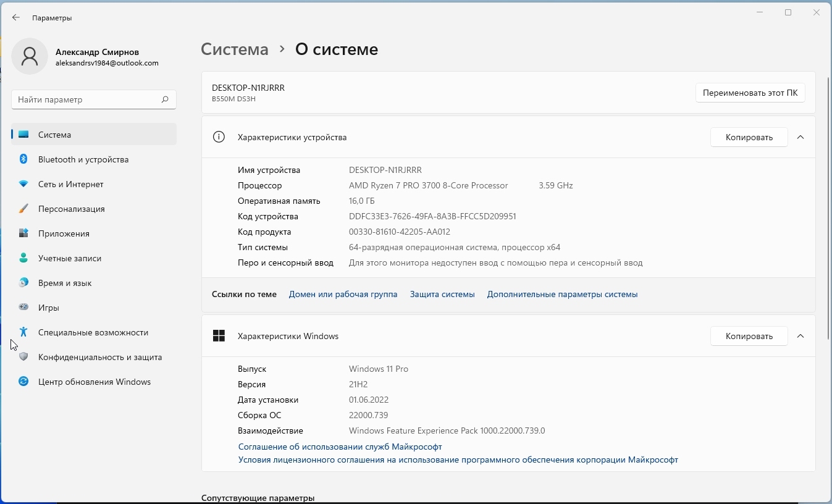Image resolution: width=832 pixels, height=504 pixels.
Task: Click the user avatar icon
Action: [x=30, y=56]
